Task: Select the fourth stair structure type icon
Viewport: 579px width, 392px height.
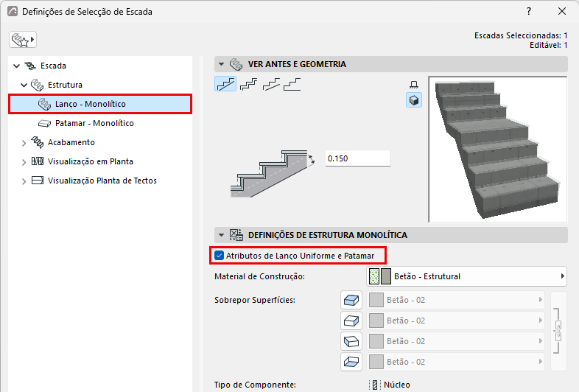Action: click(292, 84)
